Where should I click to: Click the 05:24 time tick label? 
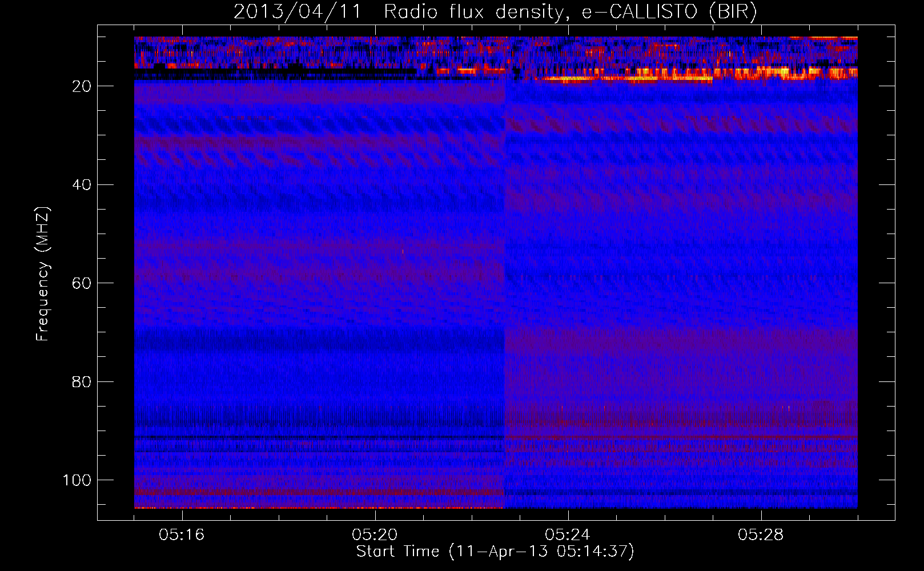[x=568, y=534]
